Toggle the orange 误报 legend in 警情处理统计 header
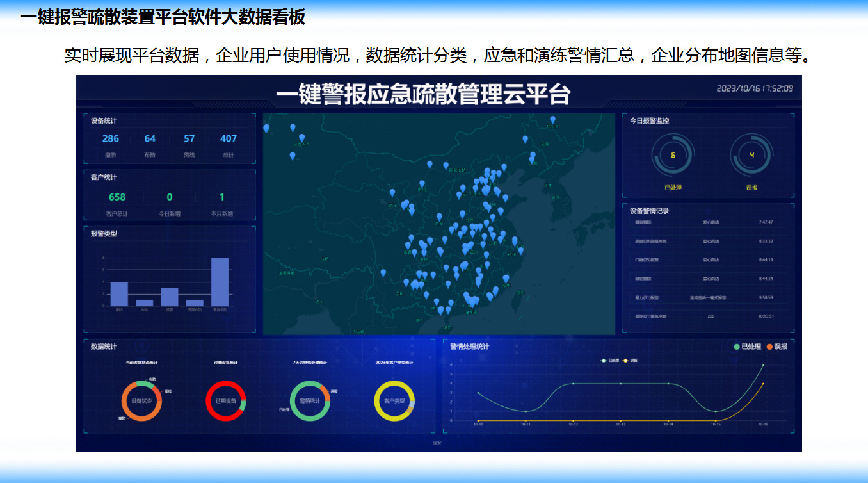This screenshot has width=868, height=483. click(x=776, y=347)
